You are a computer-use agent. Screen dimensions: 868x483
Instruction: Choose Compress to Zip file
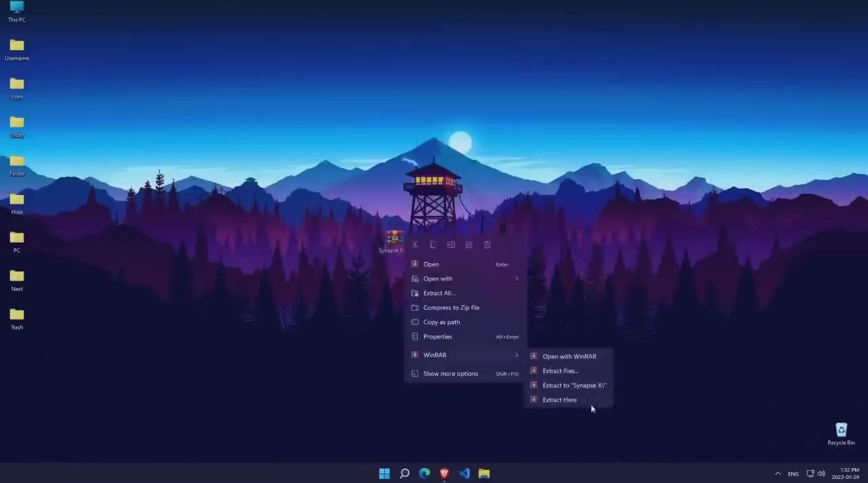pos(451,307)
